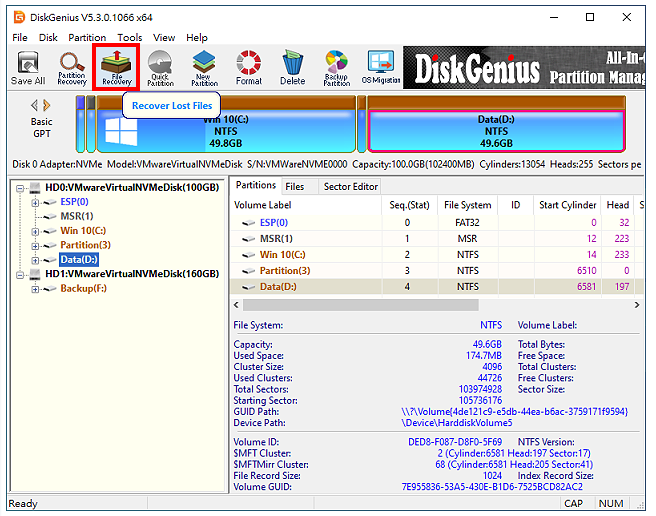Select the Format toolbar icon
656x516 pixels.
click(x=249, y=68)
